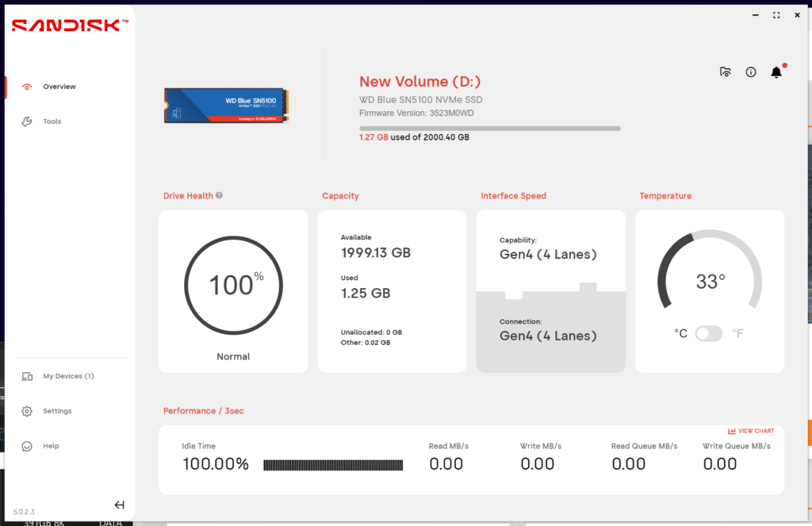Click the temperature gauge arc
This screenshot has width=812, height=526.
710,270
